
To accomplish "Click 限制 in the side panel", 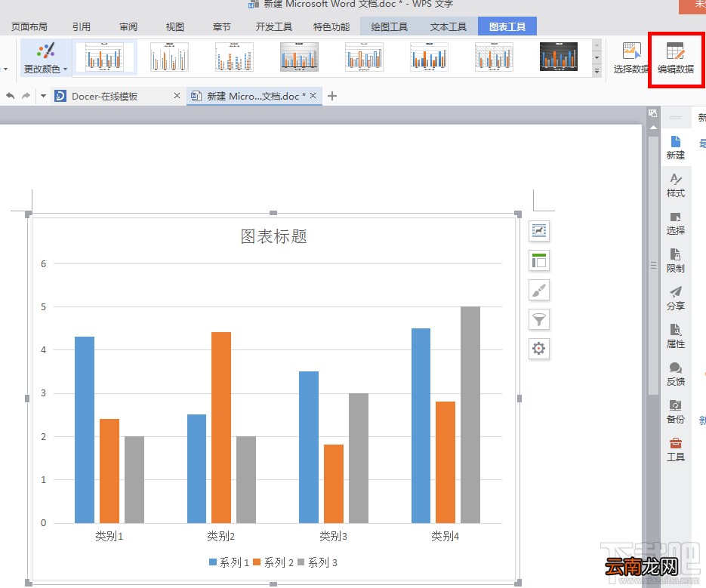I will pos(675,260).
